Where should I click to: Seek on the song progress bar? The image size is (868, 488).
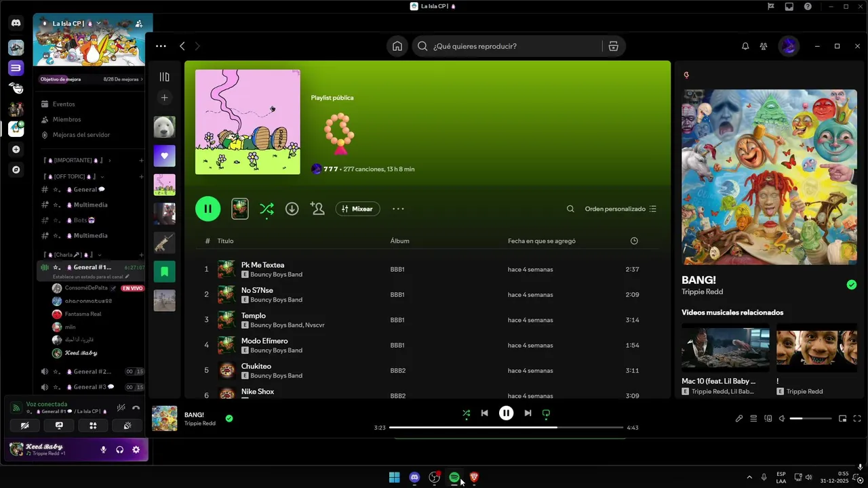click(506, 428)
